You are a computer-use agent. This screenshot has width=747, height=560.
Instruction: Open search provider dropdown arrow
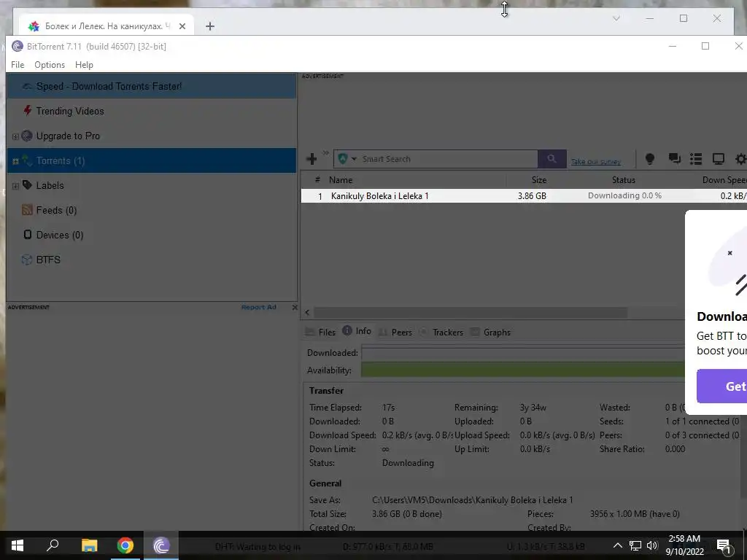coord(354,159)
